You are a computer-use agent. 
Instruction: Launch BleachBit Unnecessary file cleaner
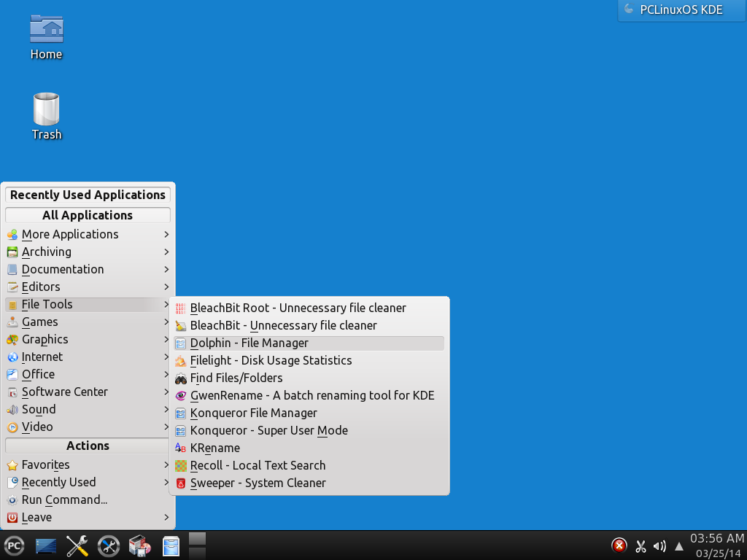tap(309, 326)
